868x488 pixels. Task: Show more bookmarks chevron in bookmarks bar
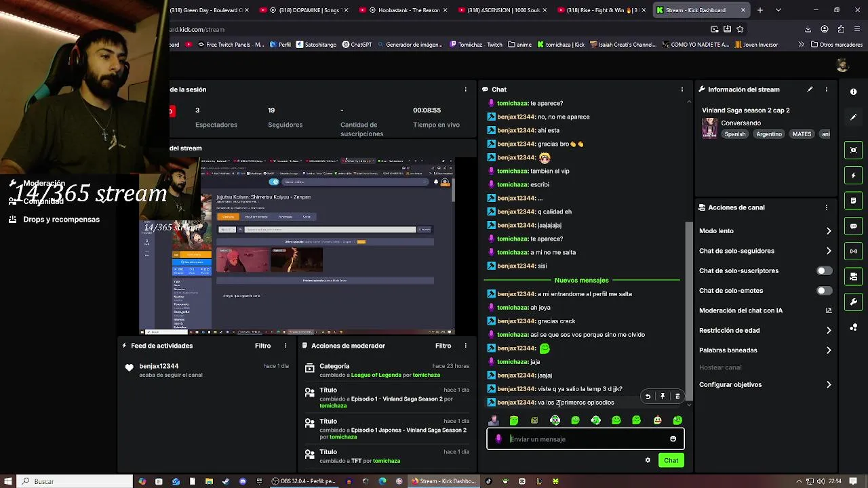point(801,45)
